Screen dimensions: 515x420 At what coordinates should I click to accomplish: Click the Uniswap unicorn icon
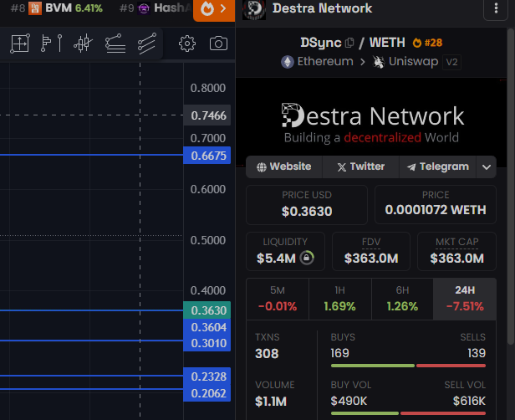pos(379,62)
